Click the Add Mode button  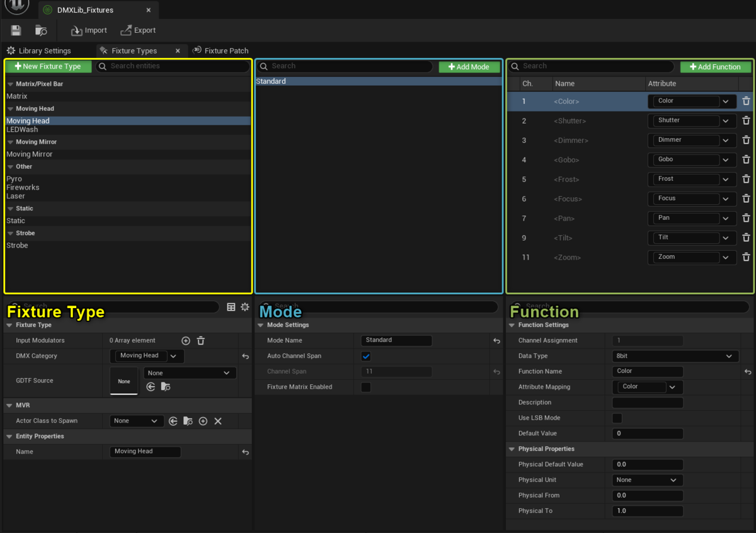pyautogui.click(x=469, y=67)
